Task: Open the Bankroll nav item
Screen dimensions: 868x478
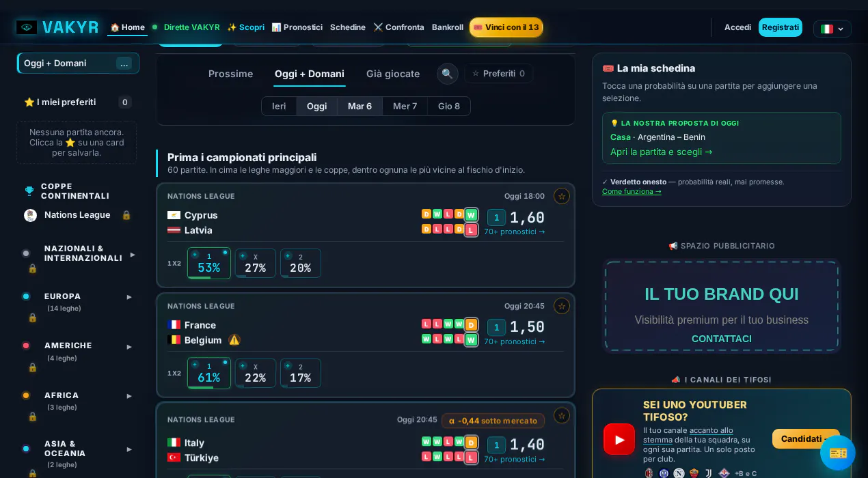Action: pos(448,27)
